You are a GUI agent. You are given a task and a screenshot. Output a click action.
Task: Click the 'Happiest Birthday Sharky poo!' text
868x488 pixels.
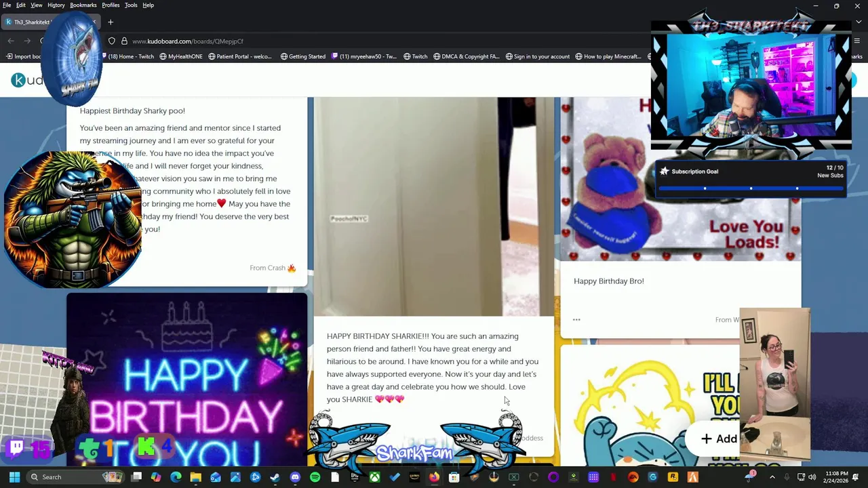point(132,110)
